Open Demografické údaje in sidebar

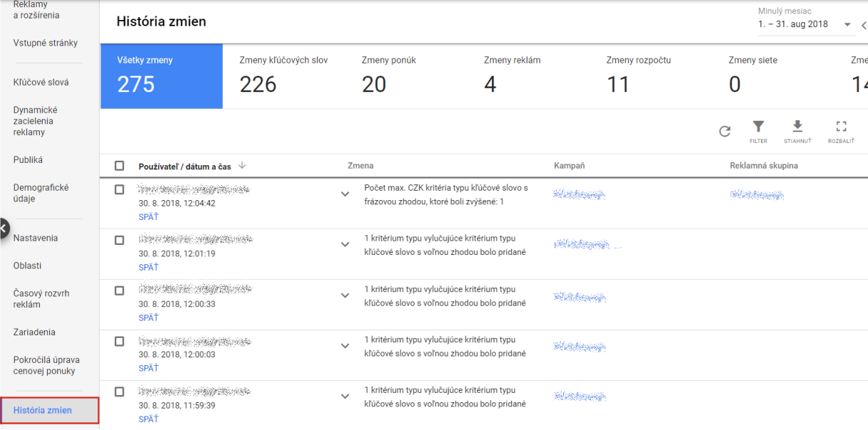point(41,193)
